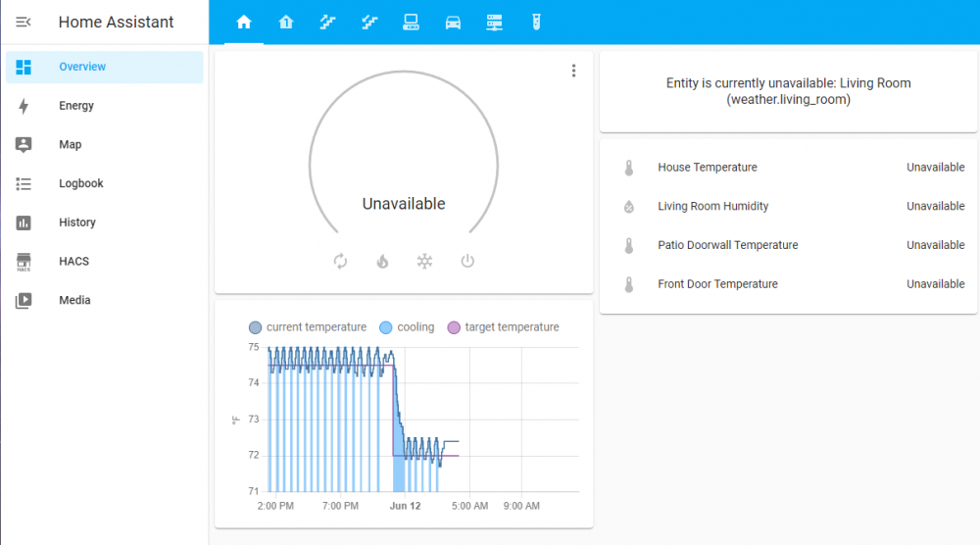Toggle current temperature series in chart legend

point(308,327)
